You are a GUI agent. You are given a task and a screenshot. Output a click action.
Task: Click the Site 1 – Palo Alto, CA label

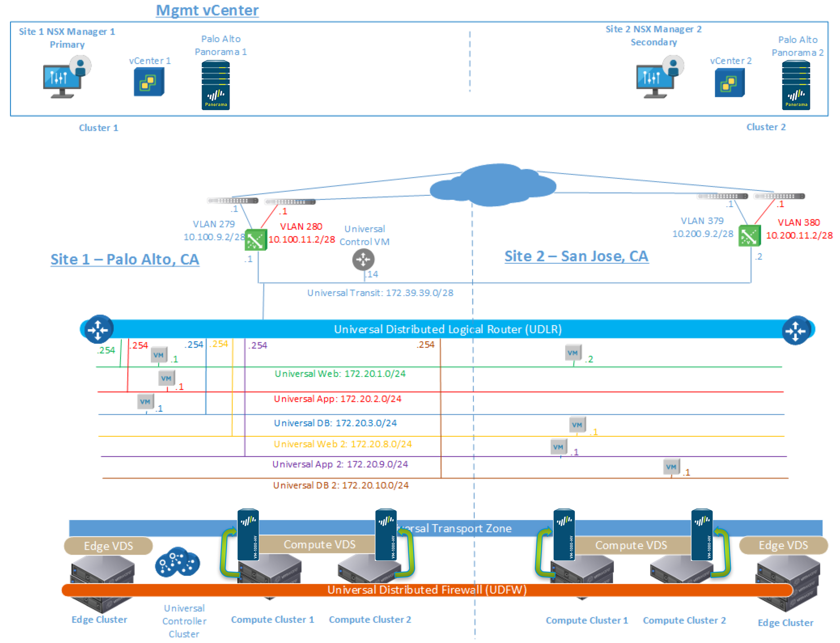point(125,259)
